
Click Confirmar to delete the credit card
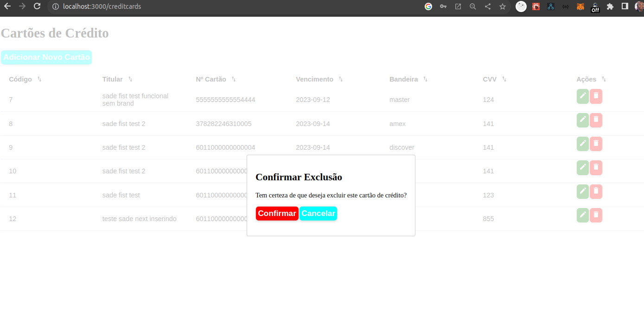(x=277, y=213)
